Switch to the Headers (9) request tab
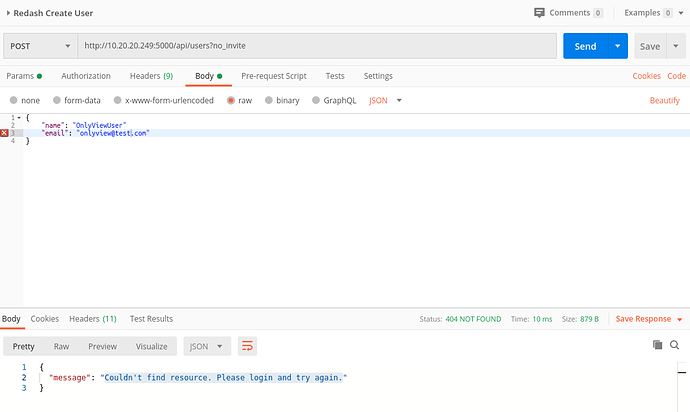This screenshot has width=690, height=412. [151, 76]
